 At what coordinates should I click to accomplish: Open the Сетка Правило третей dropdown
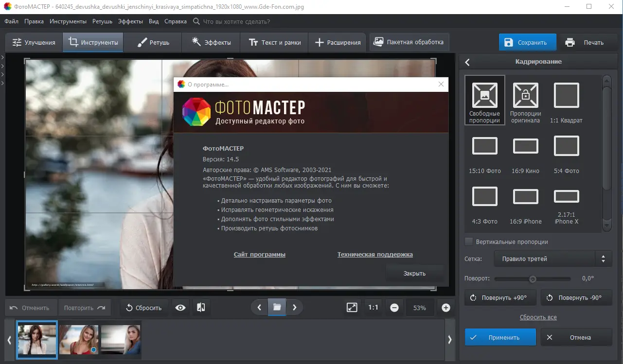[x=553, y=259]
